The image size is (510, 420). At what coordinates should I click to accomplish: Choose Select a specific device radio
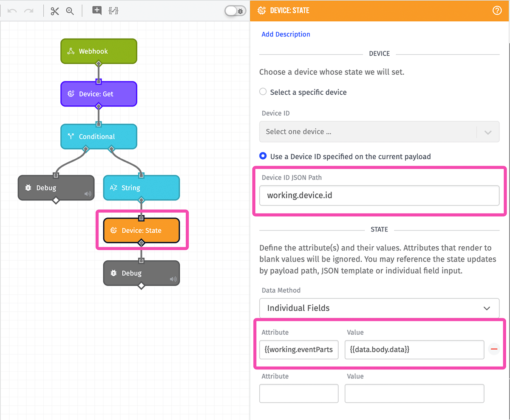(x=263, y=92)
